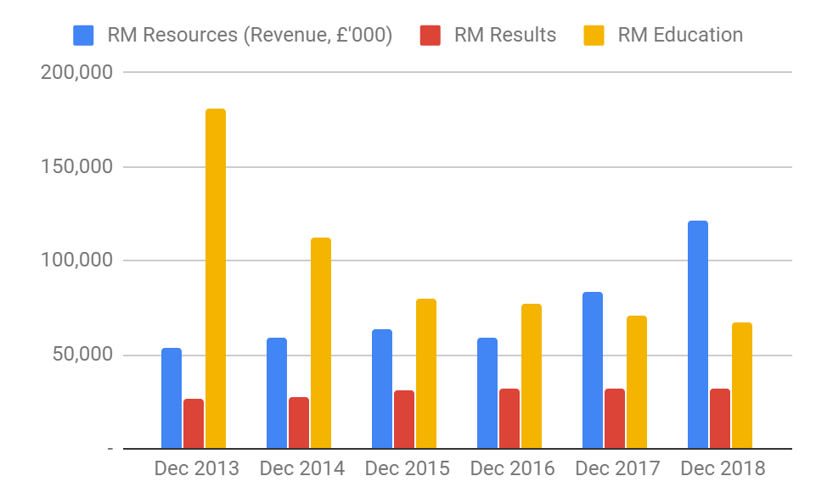Select the blue RM Resources bar for Dec 2014
The height and width of the screenshot is (504, 816).
tap(277, 393)
